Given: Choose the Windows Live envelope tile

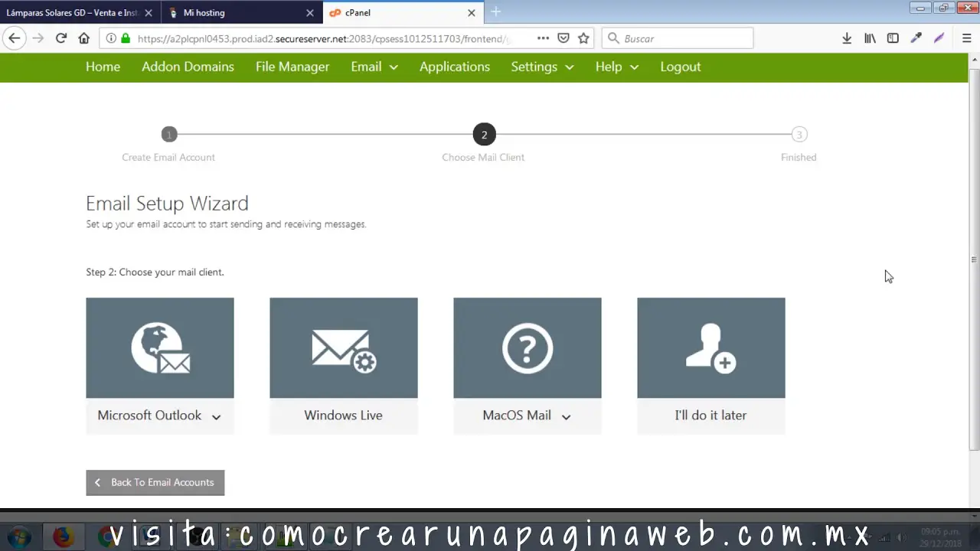Looking at the screenshot, I should 344,348.
